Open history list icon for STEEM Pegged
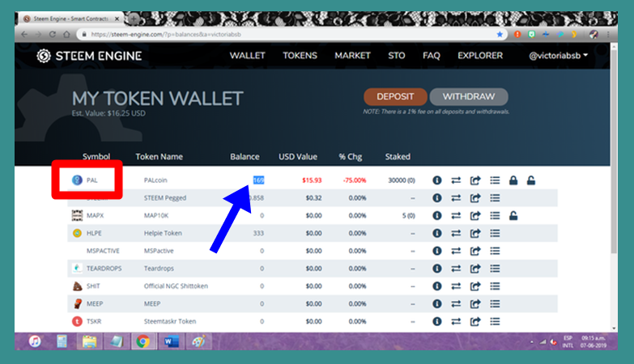Image resolution: width=634 pixels, height=364 pixels. (x=495, y=198)
